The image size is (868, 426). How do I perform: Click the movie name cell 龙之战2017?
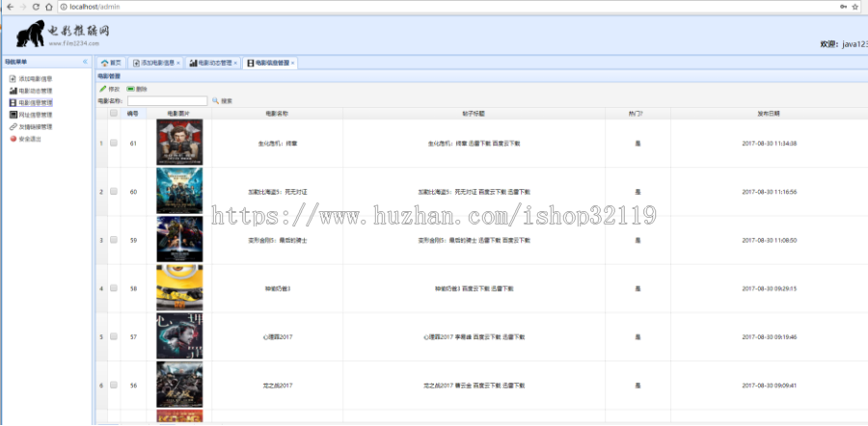[x=278, y=386]
